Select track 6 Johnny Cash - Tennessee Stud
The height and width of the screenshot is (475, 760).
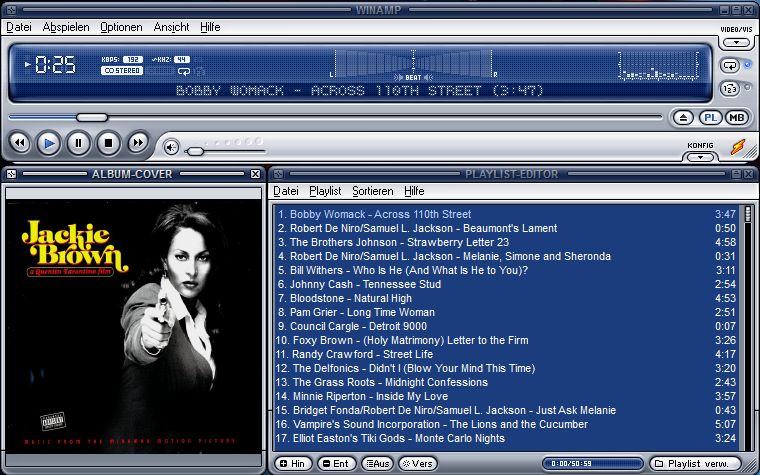click(507, 285)
